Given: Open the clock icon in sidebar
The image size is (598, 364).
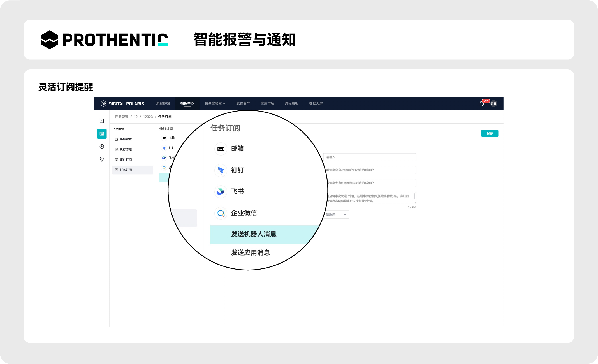Looking at the screenshot, I should pos(102,147).
